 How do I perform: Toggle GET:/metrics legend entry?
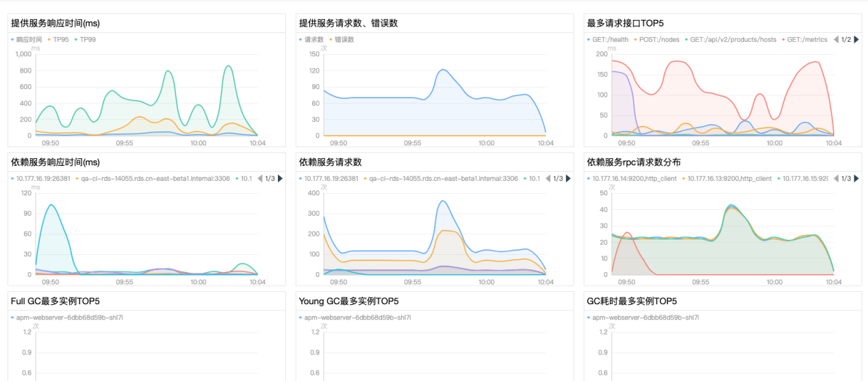point(806,40)
